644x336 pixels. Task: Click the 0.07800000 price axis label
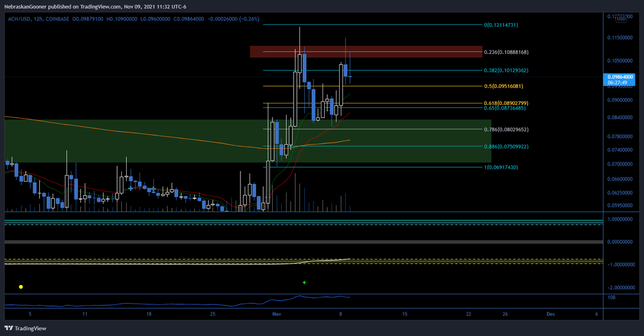pyautogui.click(x=621, y=136)
